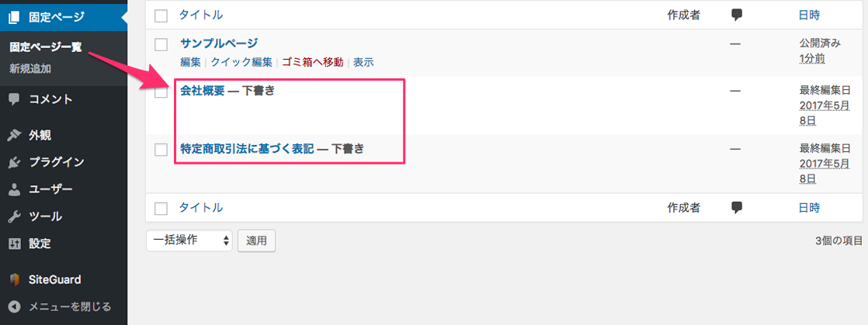The height and width of the screenshot is (325, 868).
Task: Click the 適用 apply button
Action: pyautogui.click(x=256, y=240)
